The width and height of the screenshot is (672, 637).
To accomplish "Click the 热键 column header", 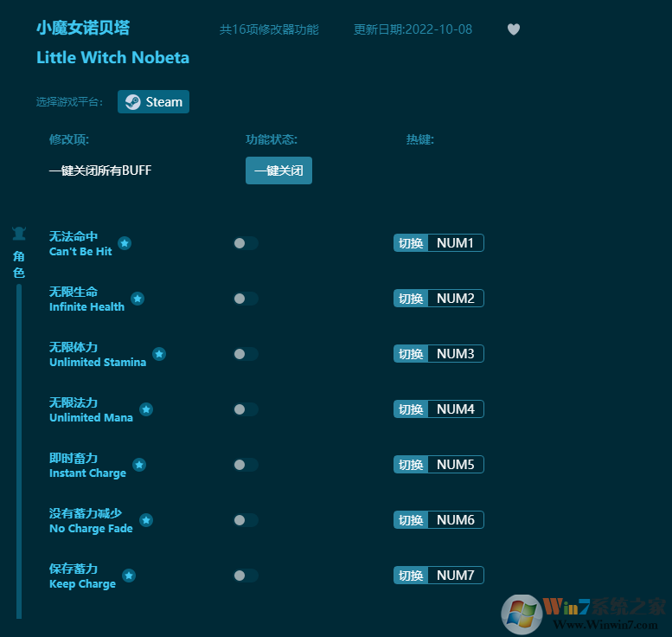I will [420, 139].
